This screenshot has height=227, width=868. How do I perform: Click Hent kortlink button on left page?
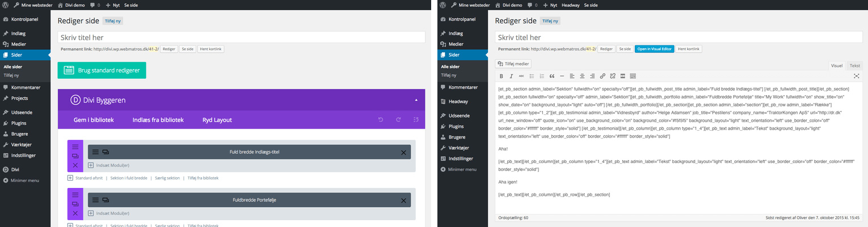click(x=210, y=49)
